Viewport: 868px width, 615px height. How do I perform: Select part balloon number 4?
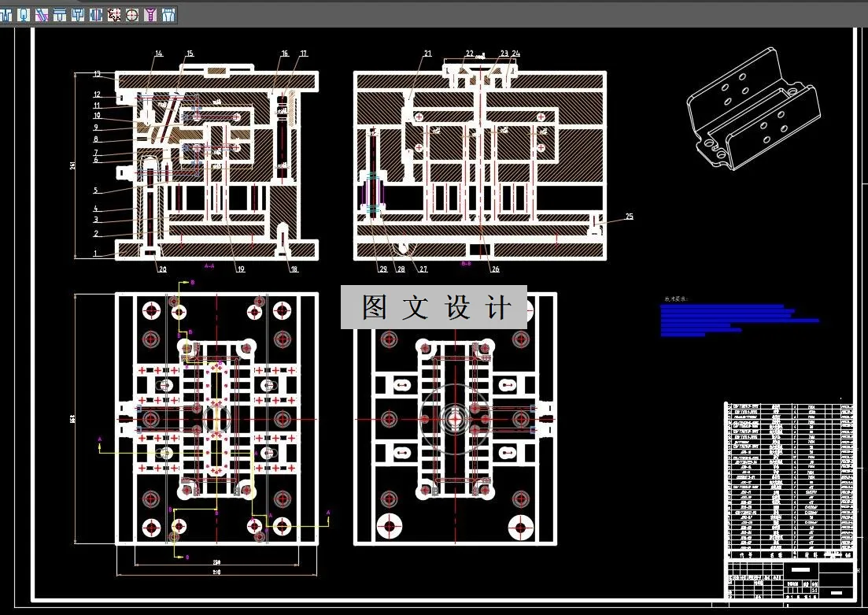click(96, 209)
